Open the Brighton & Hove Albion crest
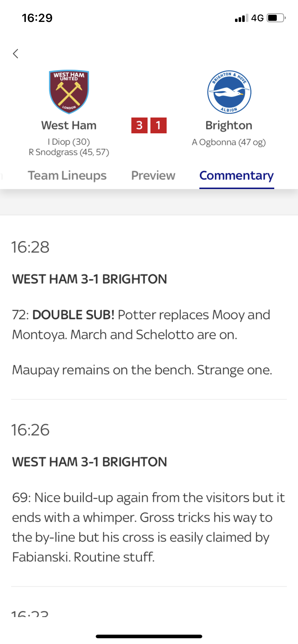The width and height of the screenshot is (298, 644). click(x=229, y=92)
